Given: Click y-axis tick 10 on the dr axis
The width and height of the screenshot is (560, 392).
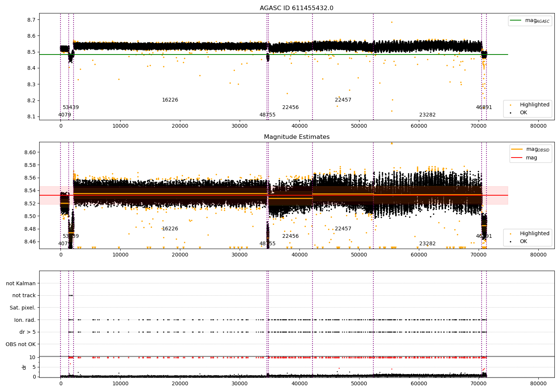Looking at the screenshot, I should coord(32,357).
